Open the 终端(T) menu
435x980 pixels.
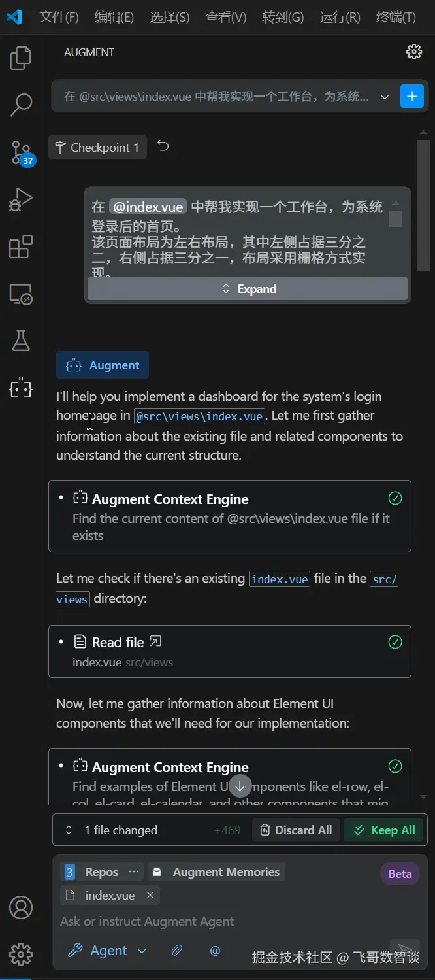coord(396,17)
